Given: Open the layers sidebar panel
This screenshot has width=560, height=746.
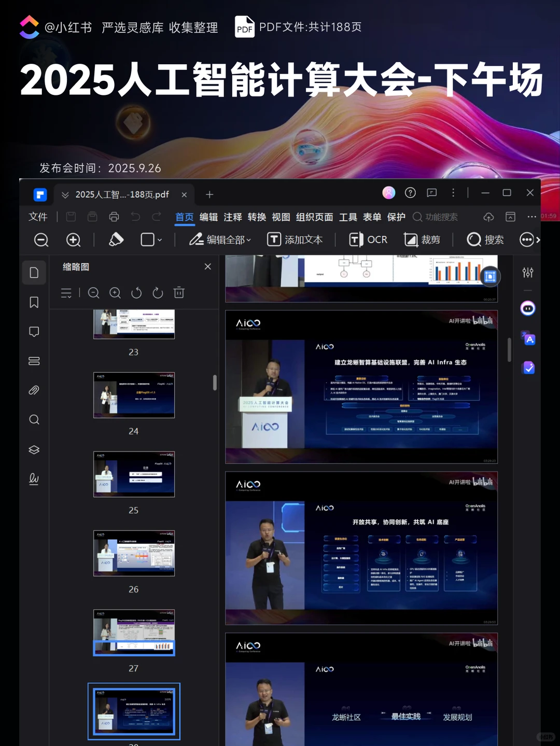Looking at the screenshot, I should 34,449.
